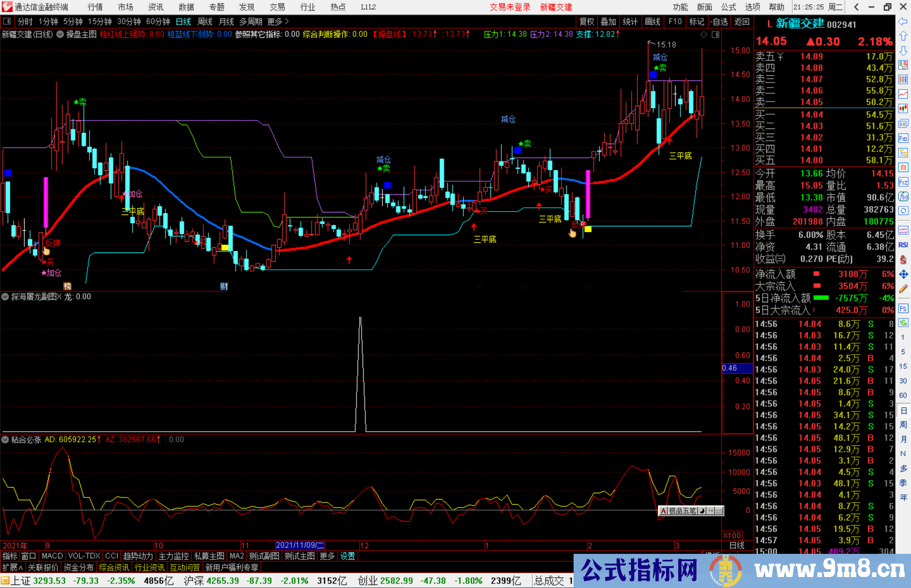
Task: Select the pencil drawing tool icon
Action: pyautogui.click(x=903, y=289)
